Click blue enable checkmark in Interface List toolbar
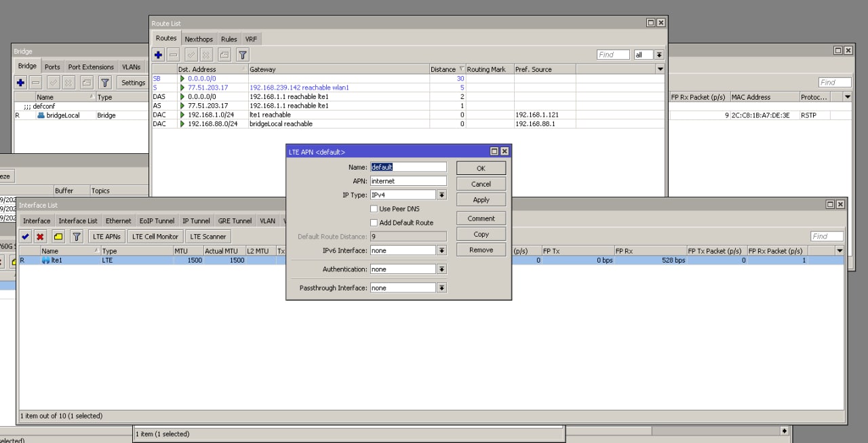 point(25,236)
